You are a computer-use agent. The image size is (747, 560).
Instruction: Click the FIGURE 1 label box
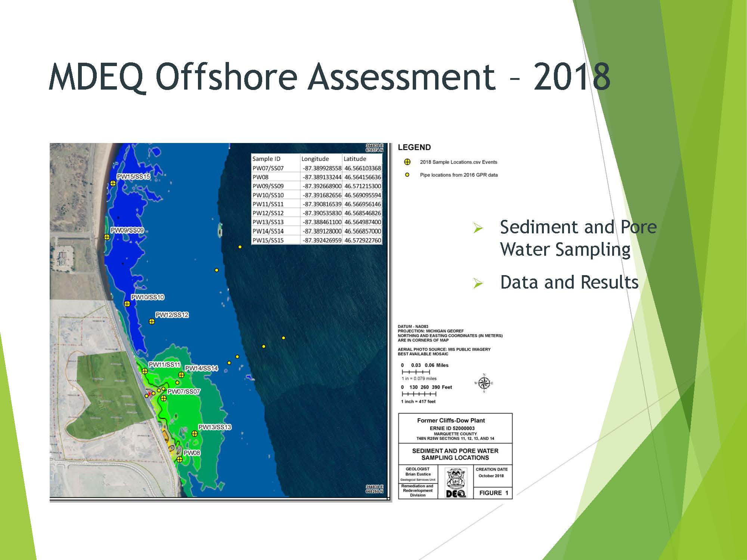click(x=493, y=493)
